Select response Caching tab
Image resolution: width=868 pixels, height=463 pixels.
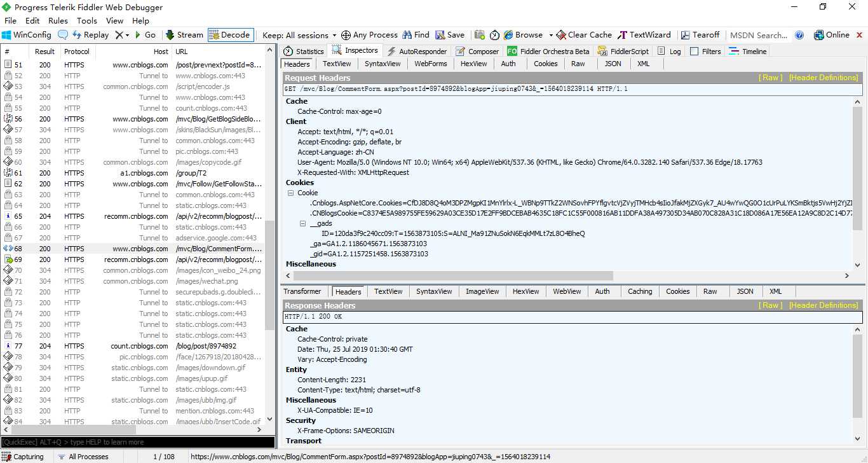click(x=640, y=291)
